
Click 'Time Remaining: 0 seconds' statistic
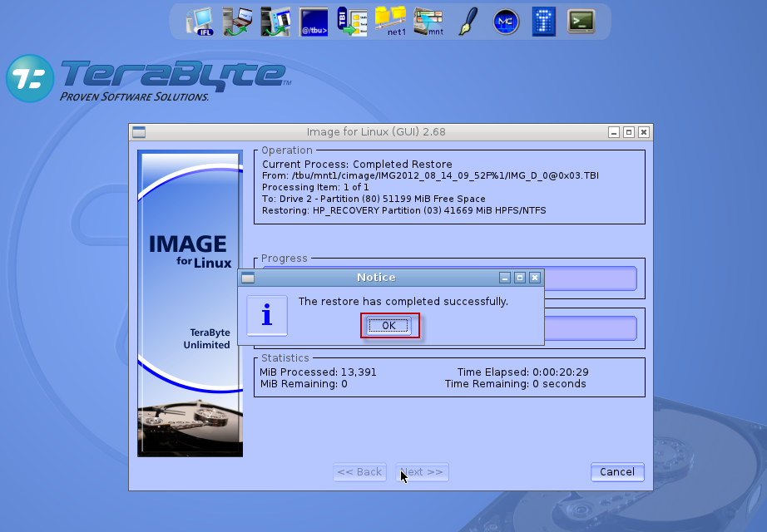pos(515,384)
